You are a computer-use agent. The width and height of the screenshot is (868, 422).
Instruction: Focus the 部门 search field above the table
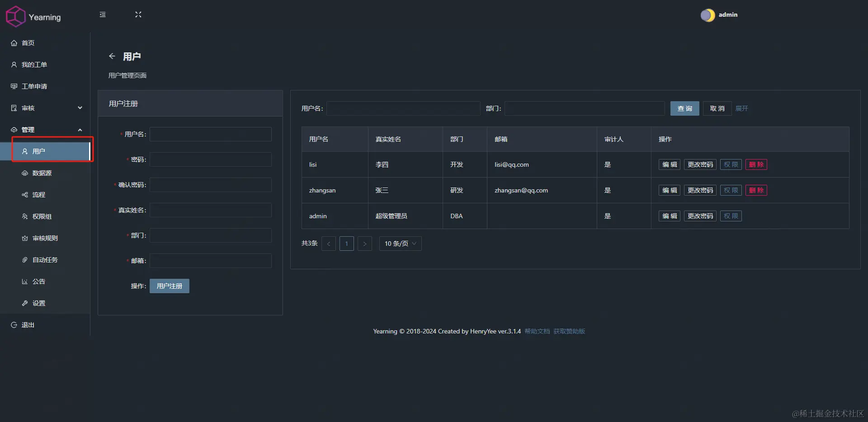coord(585,108)
